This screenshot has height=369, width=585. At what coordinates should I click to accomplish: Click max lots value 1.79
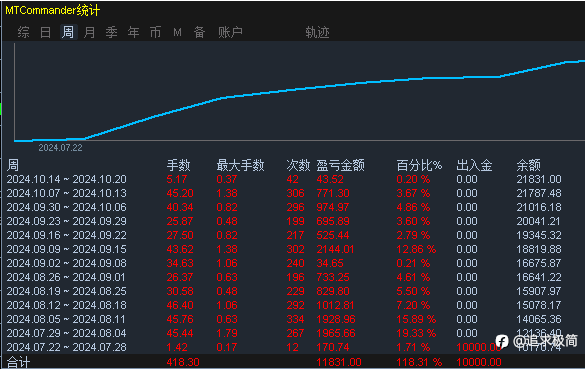[x=227, y=333]
